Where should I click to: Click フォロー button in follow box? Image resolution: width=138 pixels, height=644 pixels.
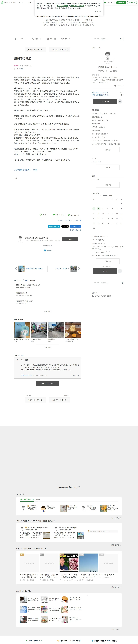(x=70, y=239)
